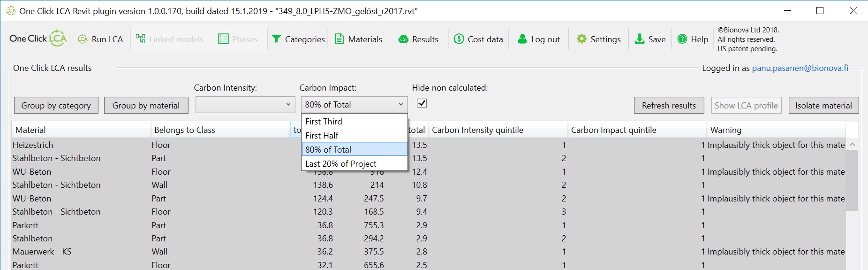Click the Settings gear icon
Image resolution: width=868 pixels, height=270 pixels.
click(581, 39)
